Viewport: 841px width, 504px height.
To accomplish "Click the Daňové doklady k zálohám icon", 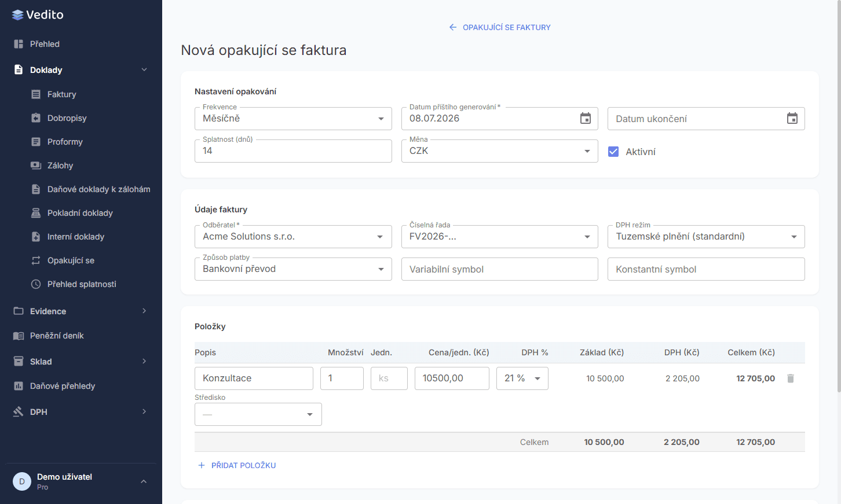I will pyautogui.click(x=36, y=189).
